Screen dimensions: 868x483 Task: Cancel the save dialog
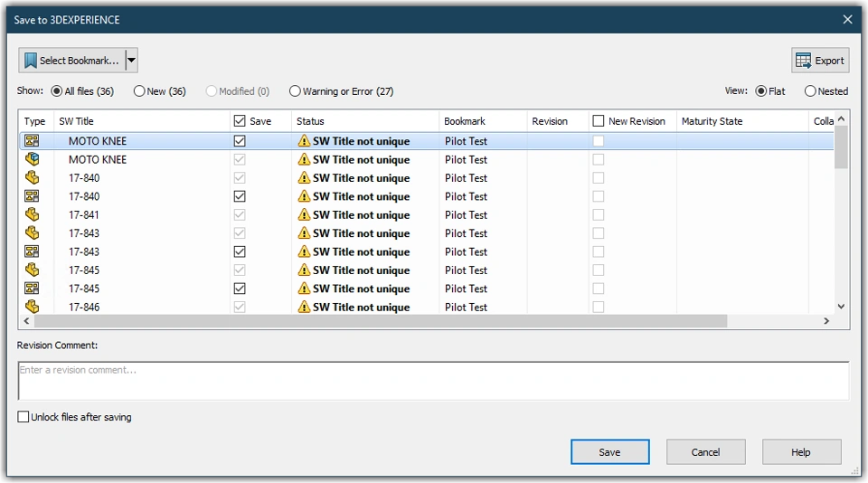[x=706, y=452]
